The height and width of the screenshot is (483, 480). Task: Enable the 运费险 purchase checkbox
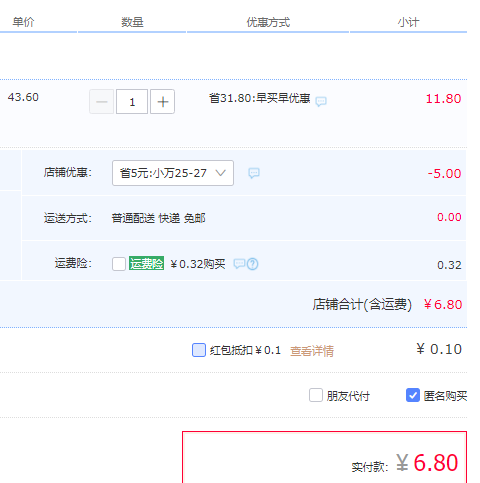(x=119, y=264)
